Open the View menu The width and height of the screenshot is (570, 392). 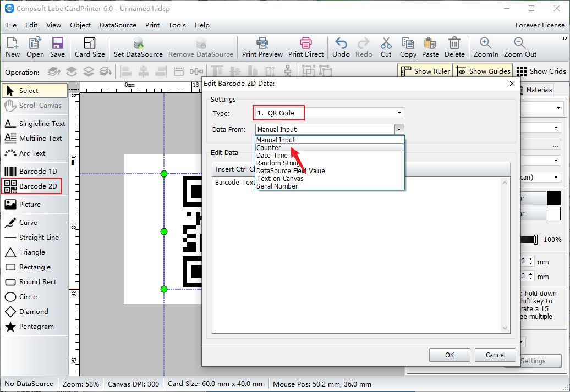53,25
